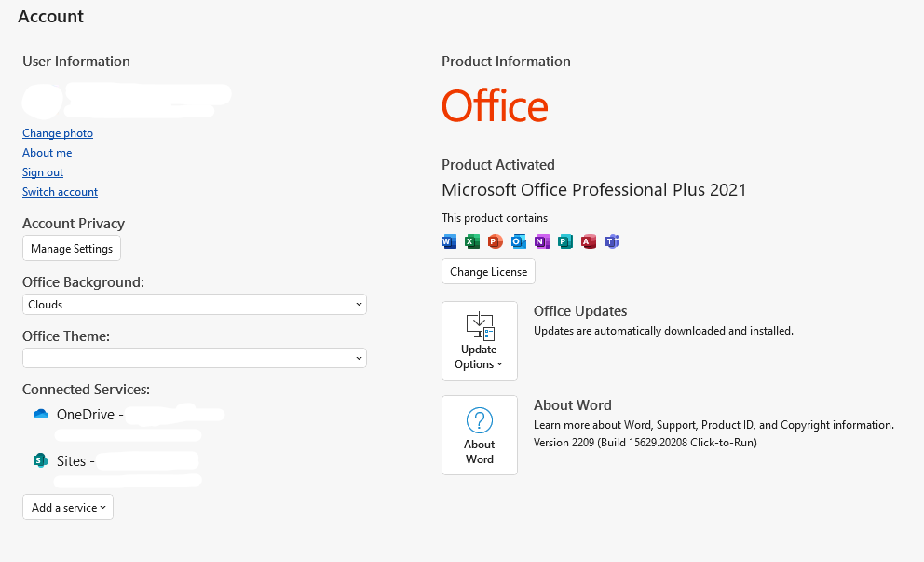
Task: Click the Teams app icon
Action: tap(612, 241)
